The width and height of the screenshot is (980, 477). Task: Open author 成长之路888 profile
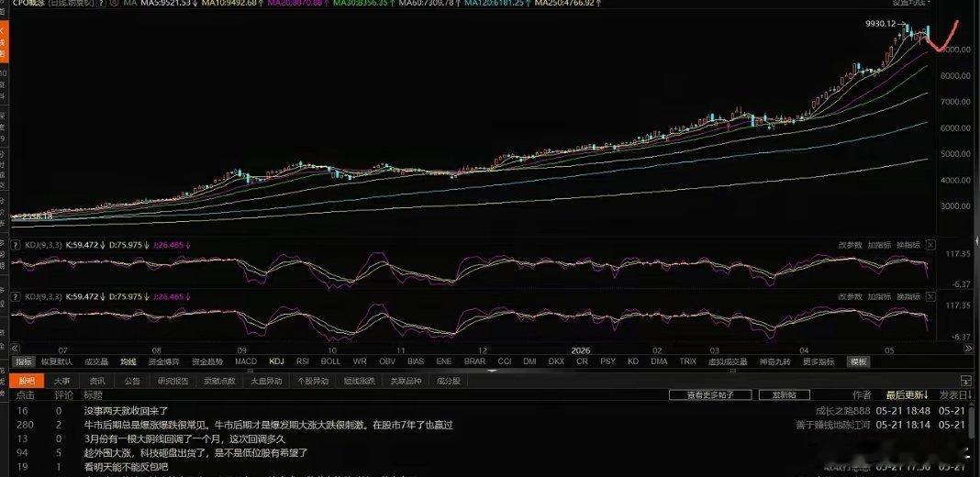tap(842, 411)
